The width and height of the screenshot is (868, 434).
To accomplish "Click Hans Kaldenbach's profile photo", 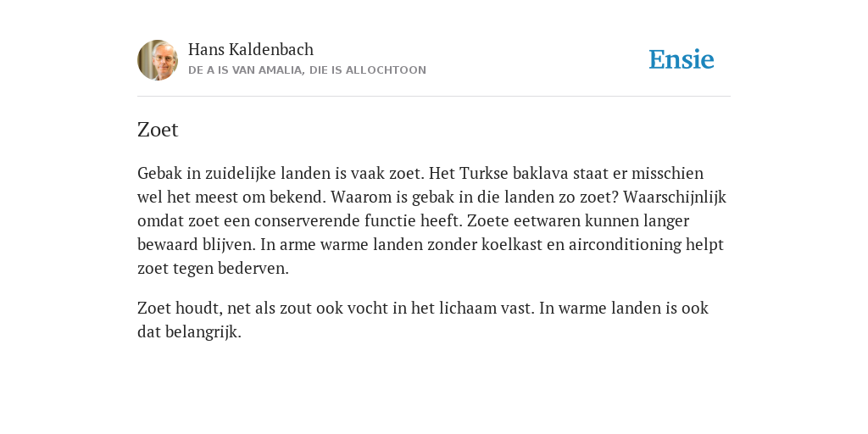I will click(x=158, y=60).
